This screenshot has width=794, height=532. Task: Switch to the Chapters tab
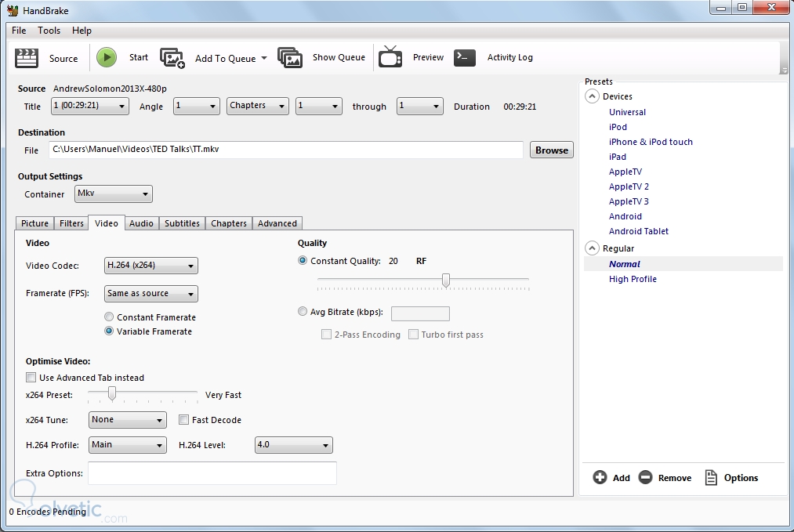[229, 223]
